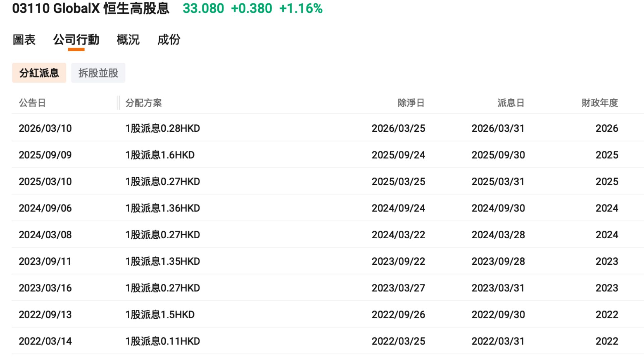Click payment date 2026/03/31
Image resolution: width=644 pixels, height=362 pixels.
pos(498,128)
